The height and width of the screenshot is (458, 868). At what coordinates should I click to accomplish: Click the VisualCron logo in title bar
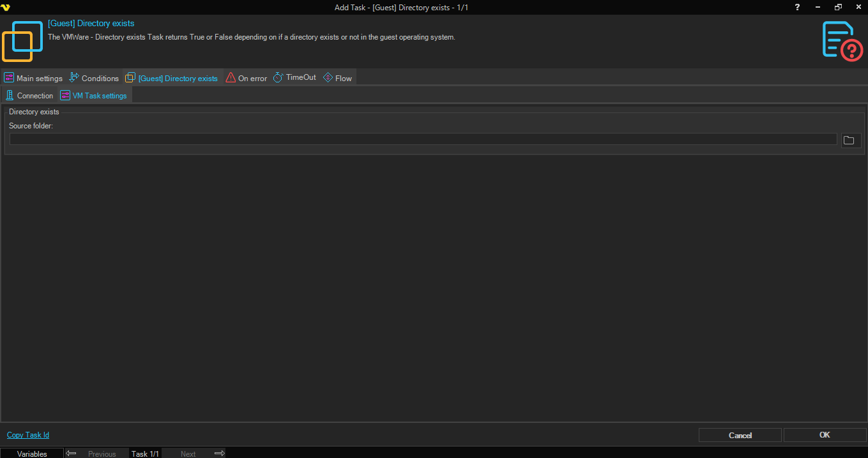click(6, 7)
